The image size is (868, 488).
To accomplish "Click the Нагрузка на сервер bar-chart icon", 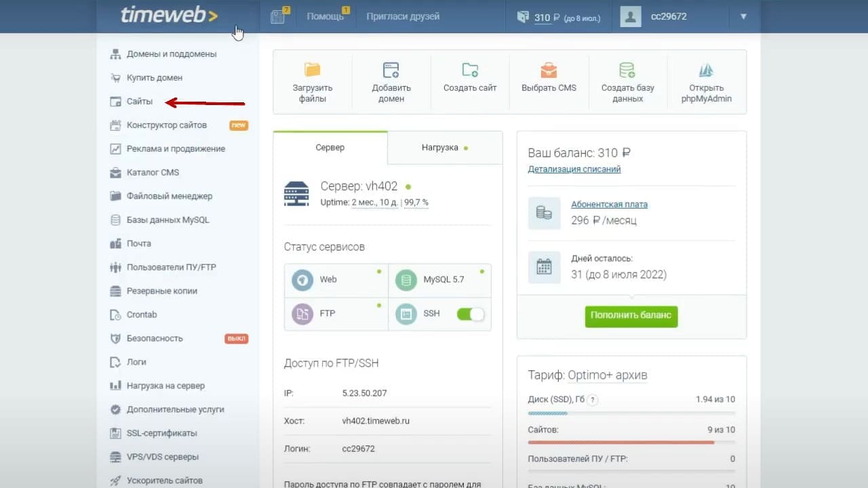I will pyautogui.click(x=115, y=386).
